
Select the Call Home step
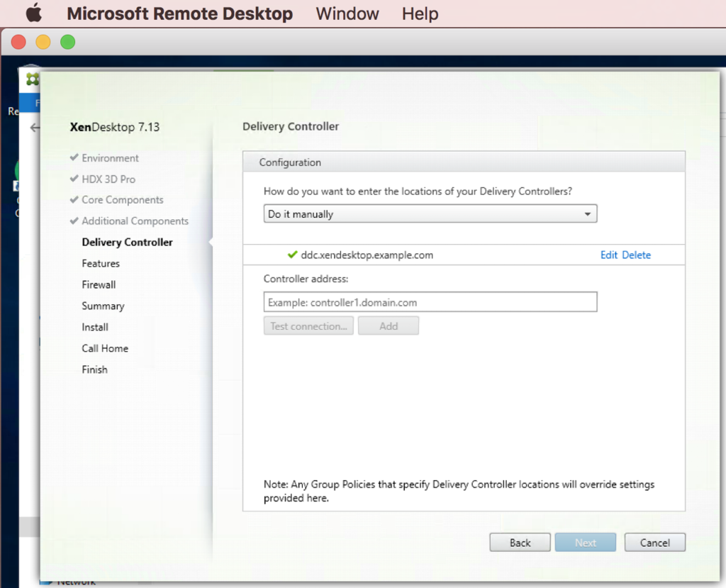[x=105, y=348]
